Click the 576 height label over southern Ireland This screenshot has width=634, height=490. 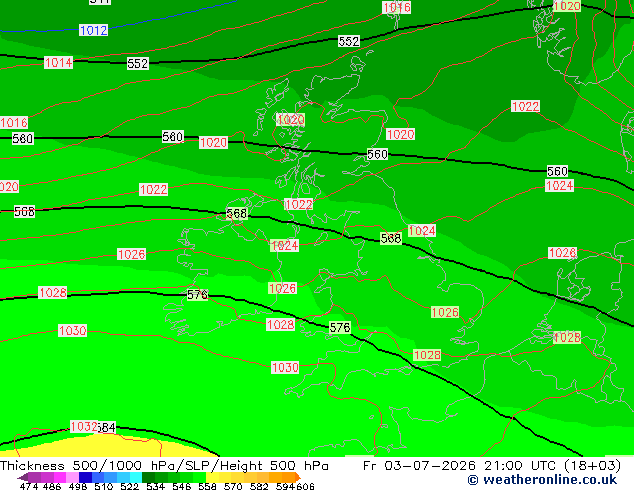(x=197, y=295)
